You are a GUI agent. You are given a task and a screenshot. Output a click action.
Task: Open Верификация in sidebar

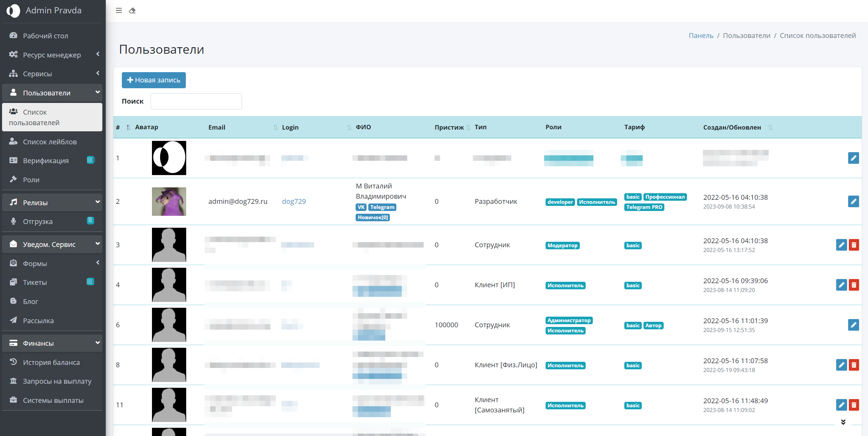[x=52, y=161]
